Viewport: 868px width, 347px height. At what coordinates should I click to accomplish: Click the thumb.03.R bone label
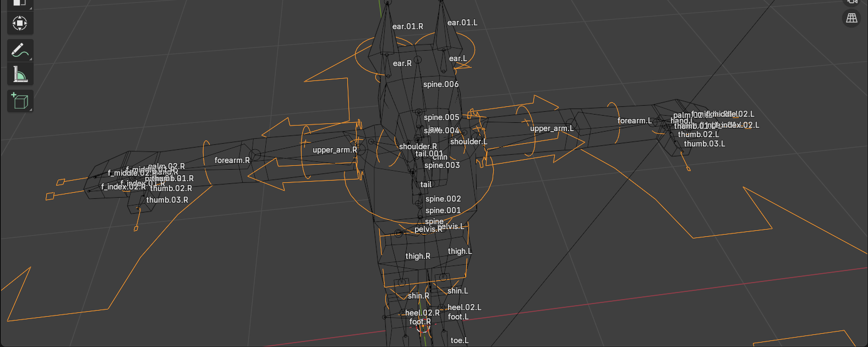tap(167, 200)
